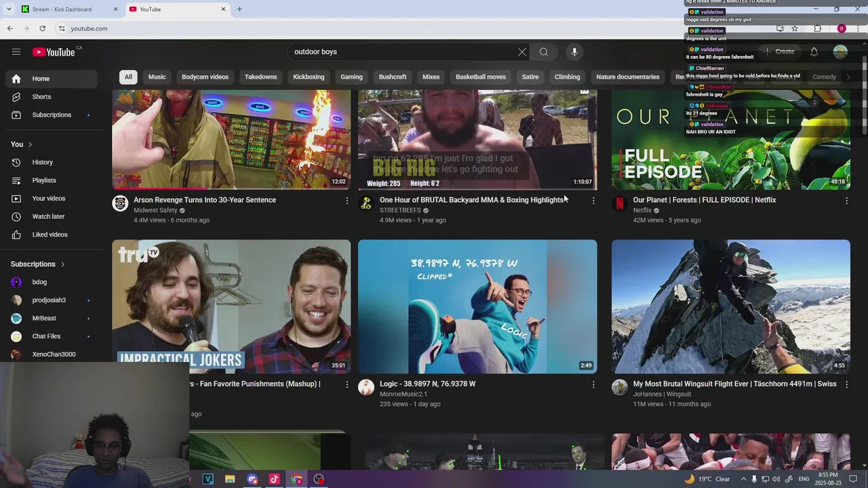Open the Chrome three-dot menu
Screen dimensions: 868x488
click(859, 28)
